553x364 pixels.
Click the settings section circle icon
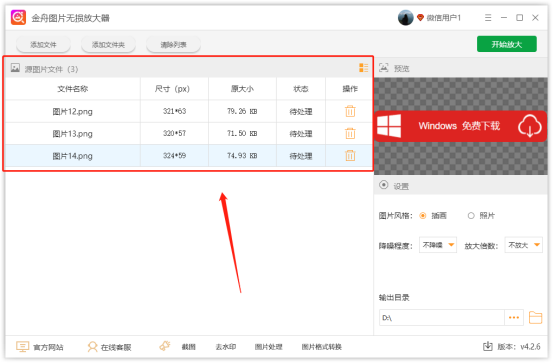(x=384, y=185)
